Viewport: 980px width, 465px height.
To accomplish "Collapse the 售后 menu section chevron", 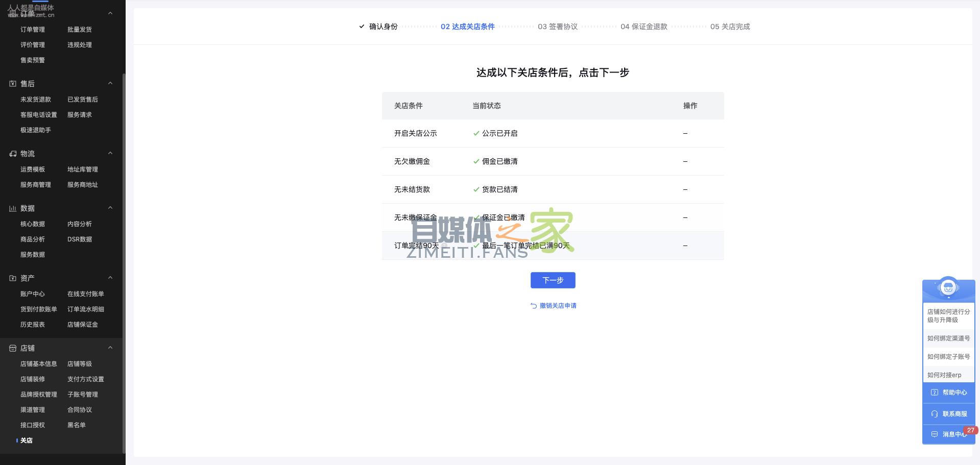I will (110, 84).
